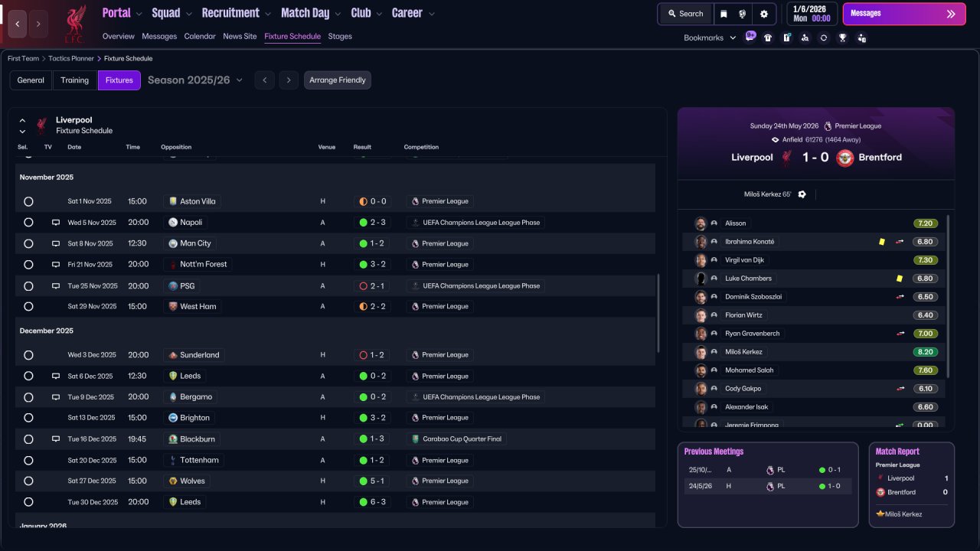Select the West Ham fixture radio button
Viewport: 980px width, 551px height.
(x=28, y=307)
